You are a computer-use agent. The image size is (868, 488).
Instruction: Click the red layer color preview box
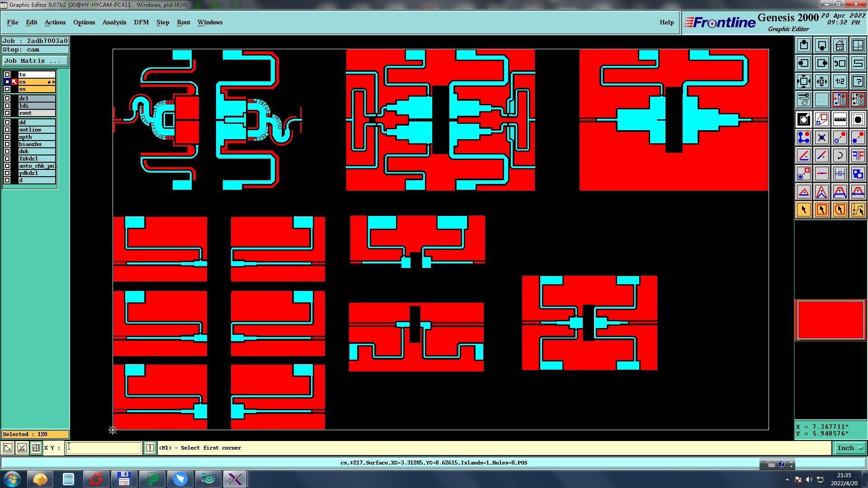[x=830, y=320]
